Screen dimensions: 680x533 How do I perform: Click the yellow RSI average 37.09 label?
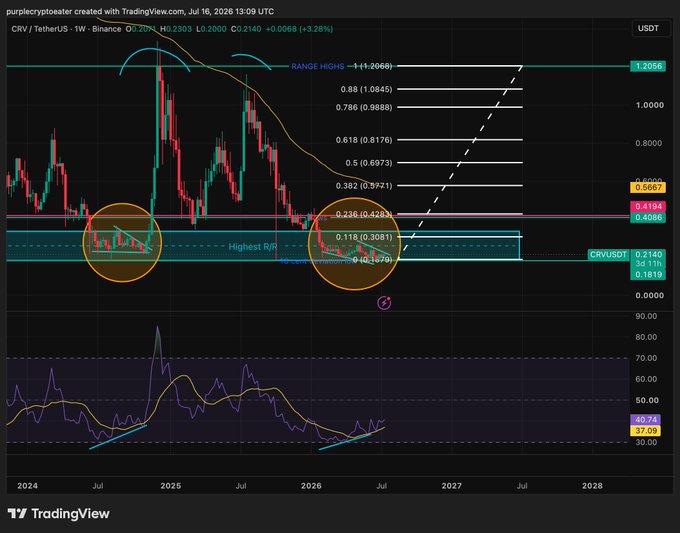[645, 431]
